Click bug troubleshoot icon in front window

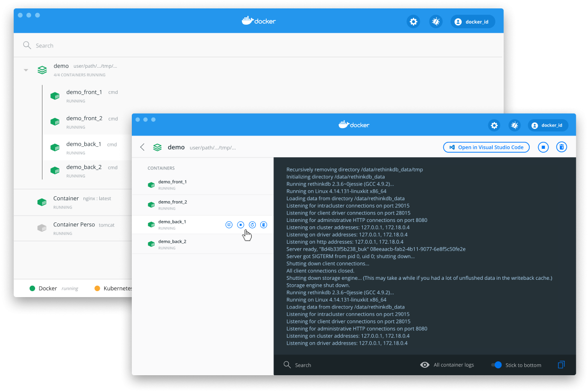pos(514,126)
